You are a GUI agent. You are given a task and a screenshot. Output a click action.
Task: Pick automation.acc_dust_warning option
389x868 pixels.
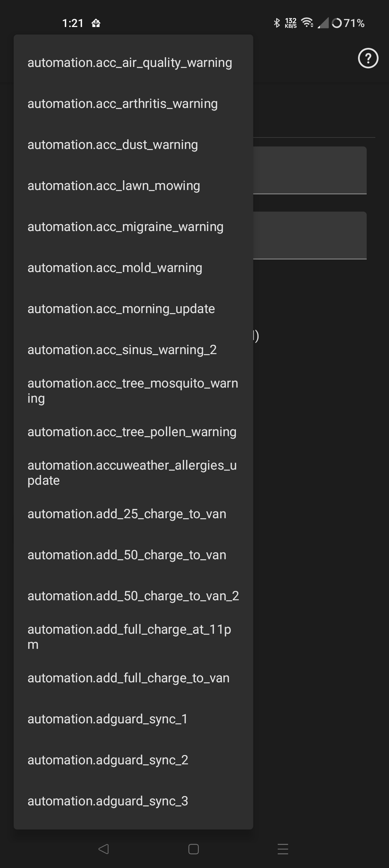(133, 145)
